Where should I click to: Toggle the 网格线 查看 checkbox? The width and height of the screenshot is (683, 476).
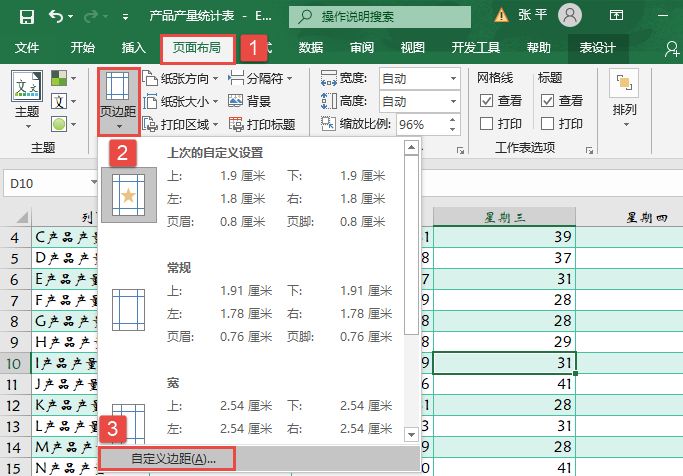[486, 101]
